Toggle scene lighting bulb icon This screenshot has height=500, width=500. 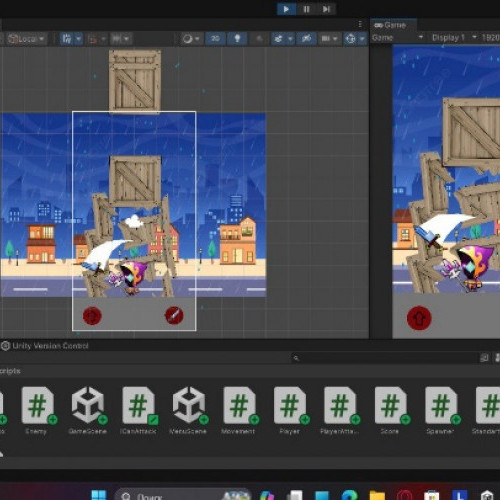click(237, 39)
